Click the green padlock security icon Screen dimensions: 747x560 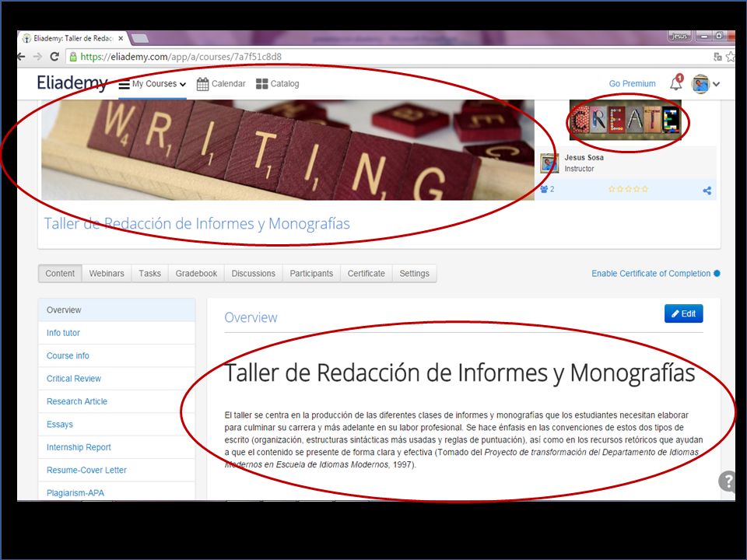coord(73,57)
